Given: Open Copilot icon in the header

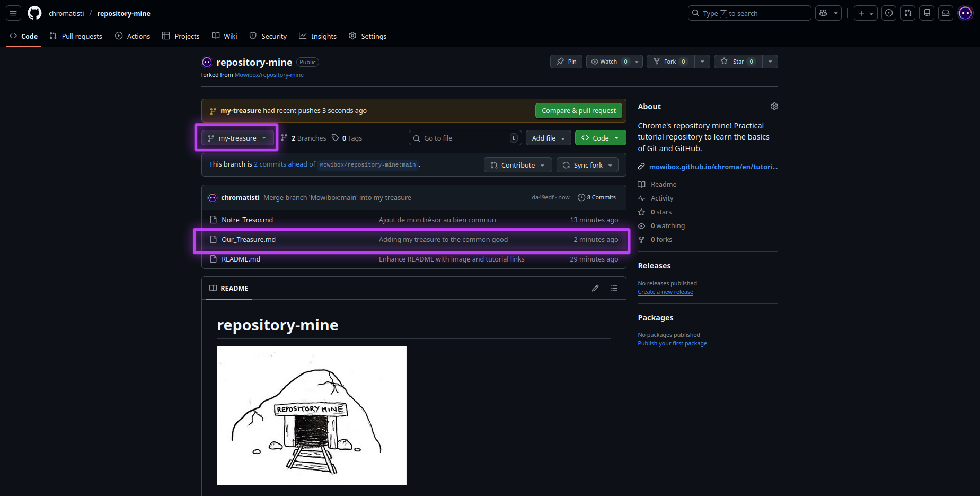Looking at the screenshot, I should click(x=823, y=13).
